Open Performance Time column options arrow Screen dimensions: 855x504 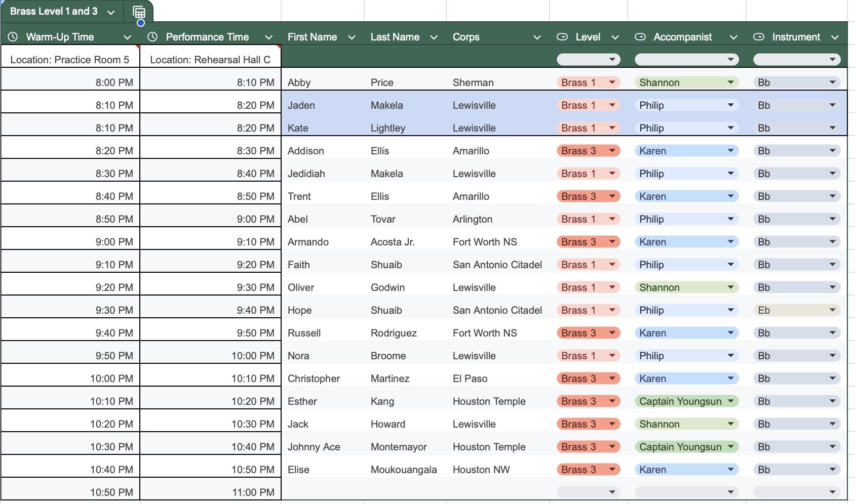tap(268, 37)
